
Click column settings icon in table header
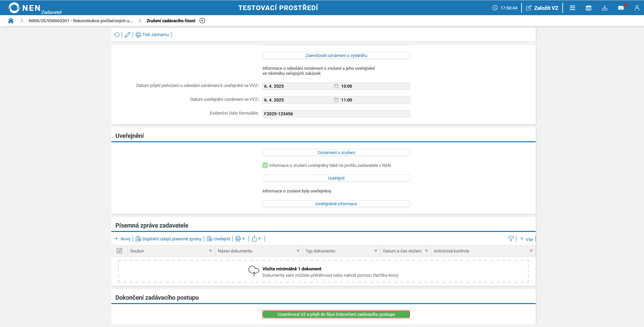tap(119, 251)
